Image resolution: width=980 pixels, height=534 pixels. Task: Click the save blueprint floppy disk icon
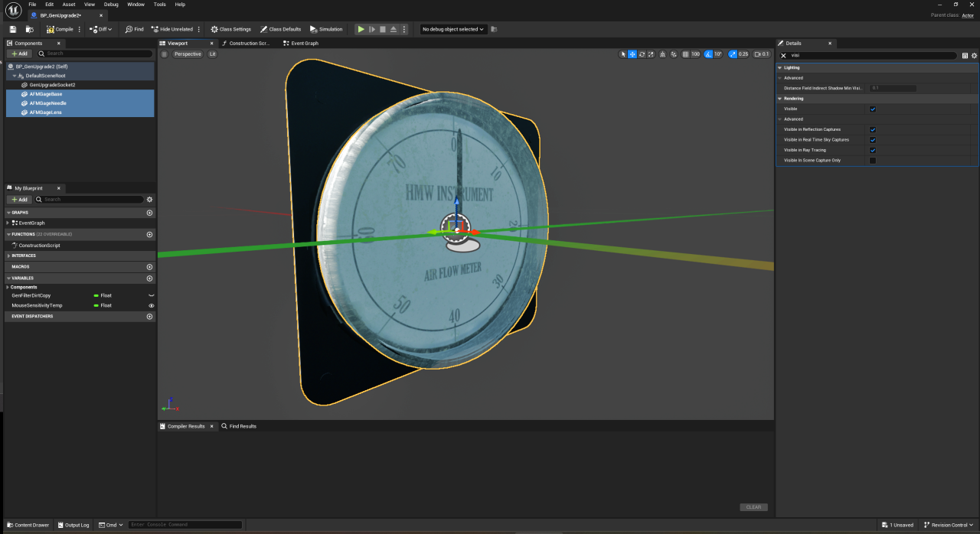coord(13,29)
